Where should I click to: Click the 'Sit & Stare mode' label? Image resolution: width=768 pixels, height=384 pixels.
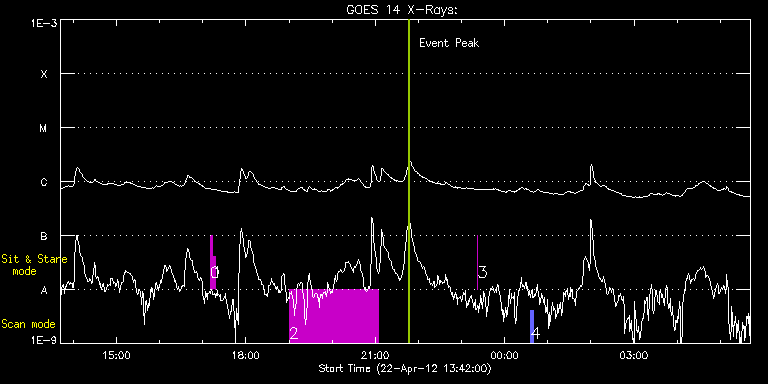pos(34,264)
